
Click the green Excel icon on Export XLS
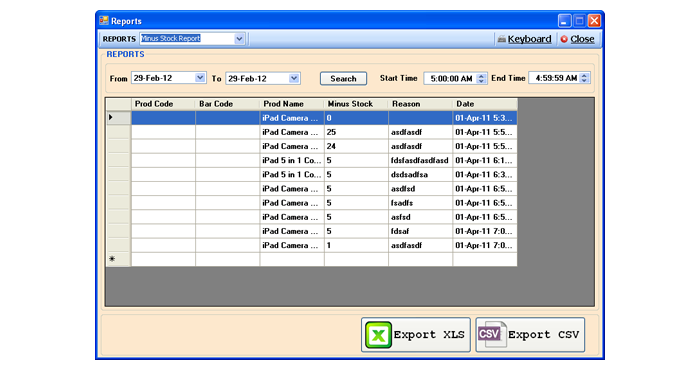pos(378,335)
